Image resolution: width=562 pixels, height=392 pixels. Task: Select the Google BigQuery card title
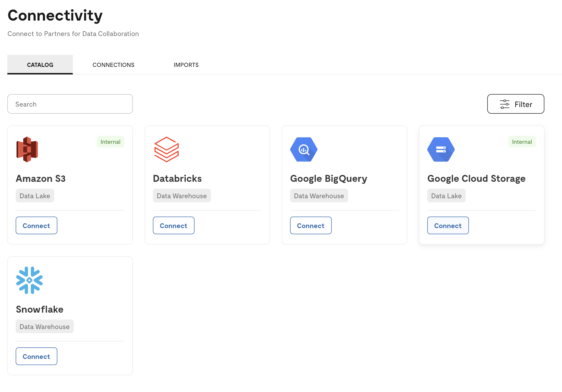(329, 179)
